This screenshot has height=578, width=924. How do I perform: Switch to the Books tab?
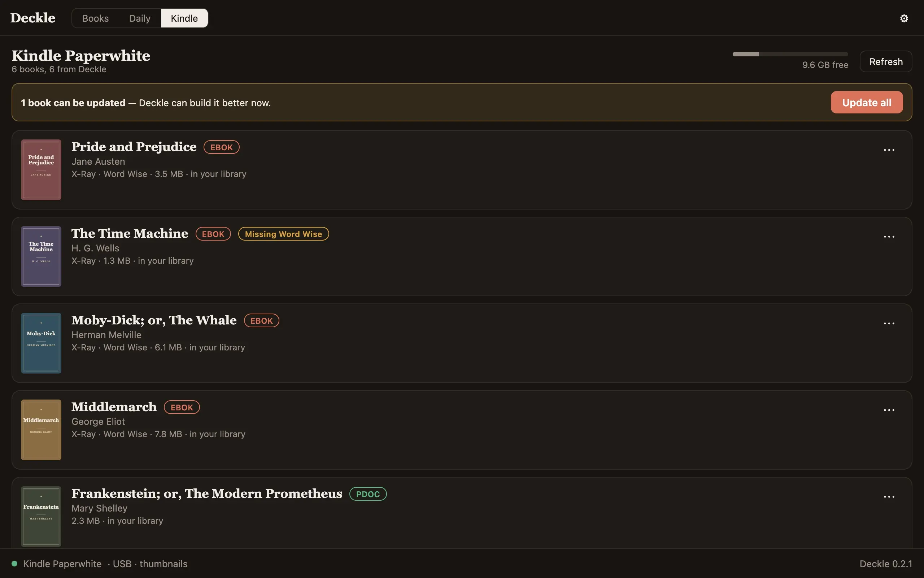click(x=95, y=18)
